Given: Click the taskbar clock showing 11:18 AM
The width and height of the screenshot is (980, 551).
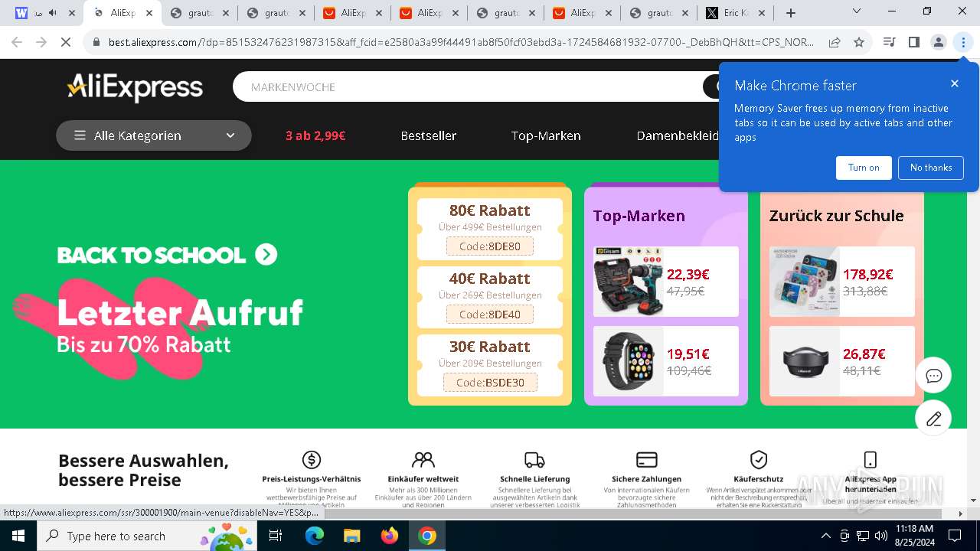Looking at the screenshot, I should tap(914, 536).
